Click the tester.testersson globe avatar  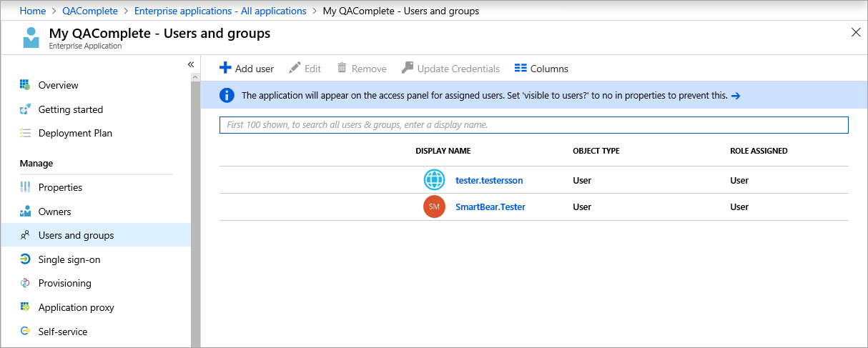coord(434,180)
